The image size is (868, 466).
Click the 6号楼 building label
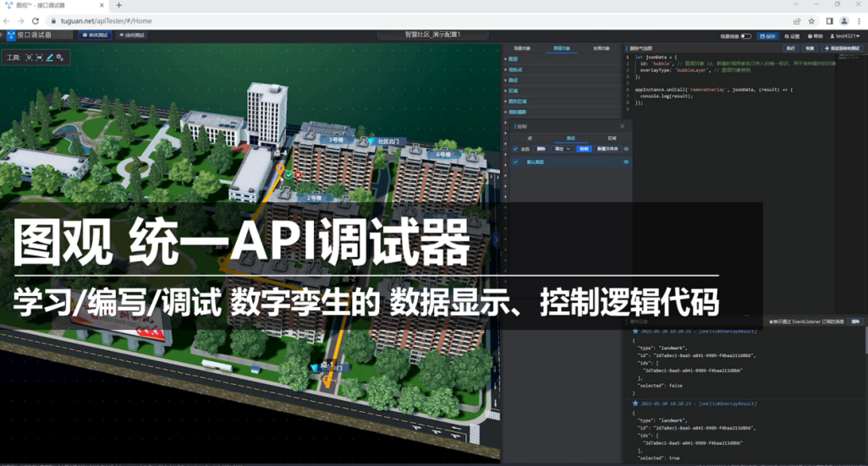(442, 155)
